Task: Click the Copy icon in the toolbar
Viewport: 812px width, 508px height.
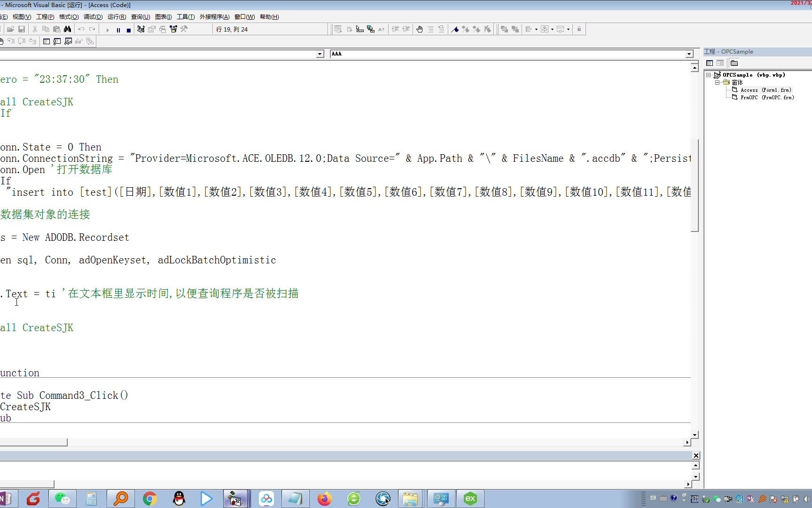Action: point(46,29)
